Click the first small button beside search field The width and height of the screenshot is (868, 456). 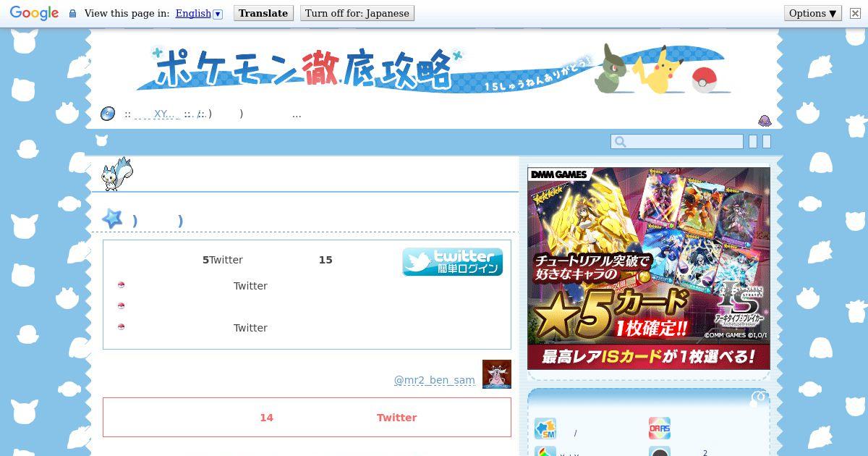753,142
